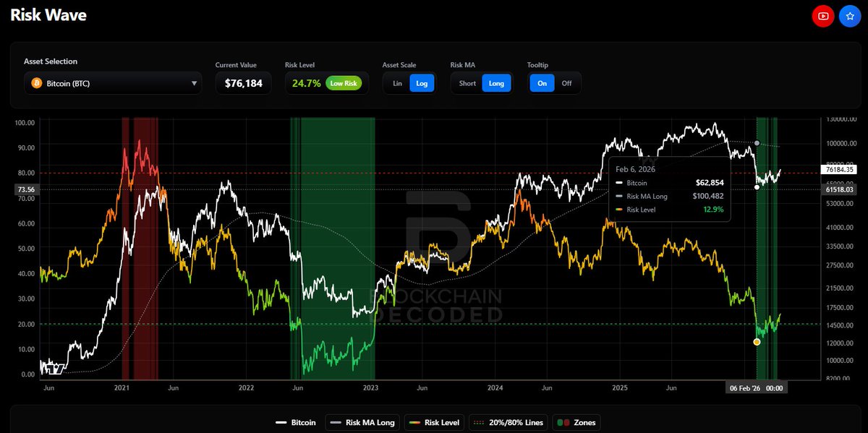Image resolution: width=868 pixels, height=433 pixels.
Task: Click the 12.9% Risk Level tooltip value
Action: click(712, 208)
